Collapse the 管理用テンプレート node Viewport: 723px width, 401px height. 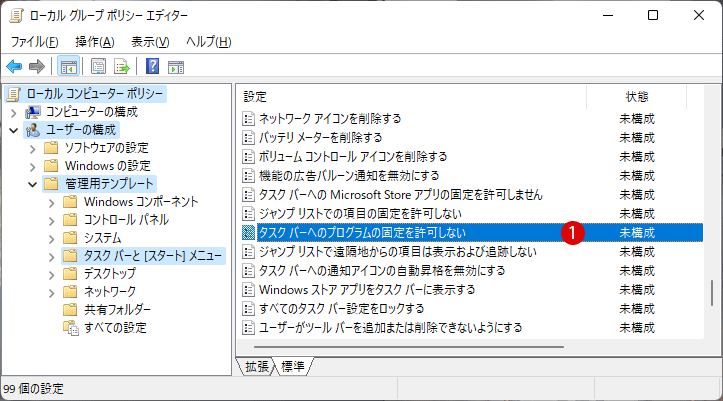point(32,184)
